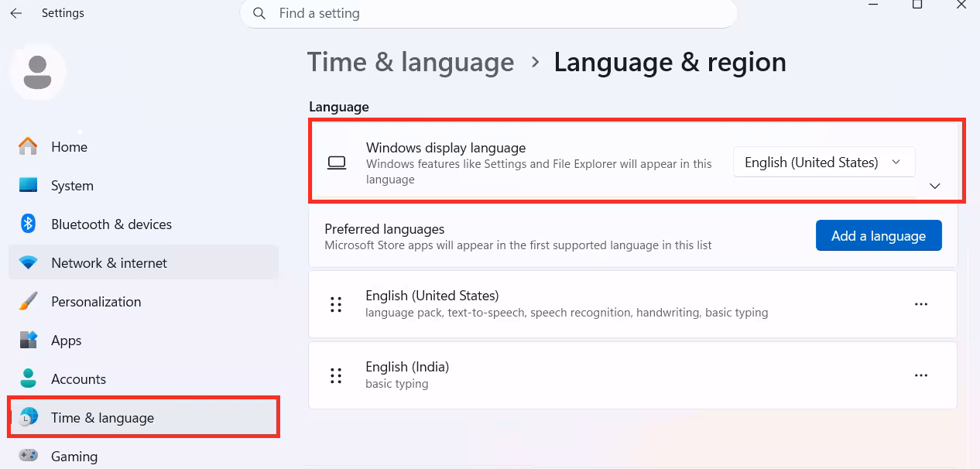Click the Home house icon
This screenshot has height=469, width=980.
coord(28,146)
